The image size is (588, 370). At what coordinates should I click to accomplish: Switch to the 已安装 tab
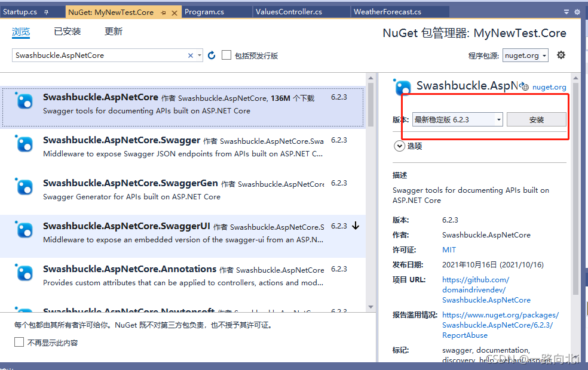(67, 31)
